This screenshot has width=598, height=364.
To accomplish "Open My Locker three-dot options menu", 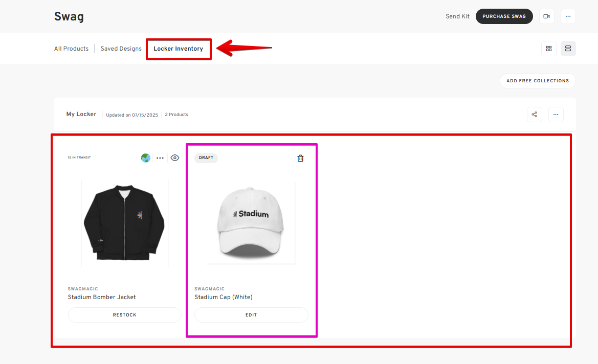I will click(556, 115).
